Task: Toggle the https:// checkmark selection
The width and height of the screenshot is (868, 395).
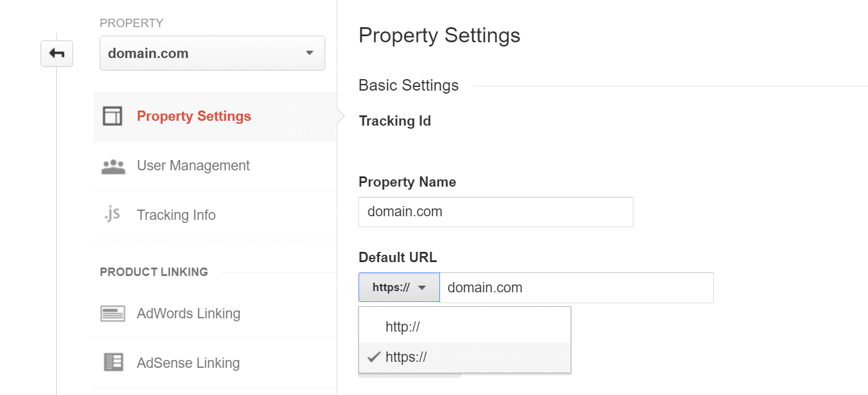Action: (x=374, y=357)
